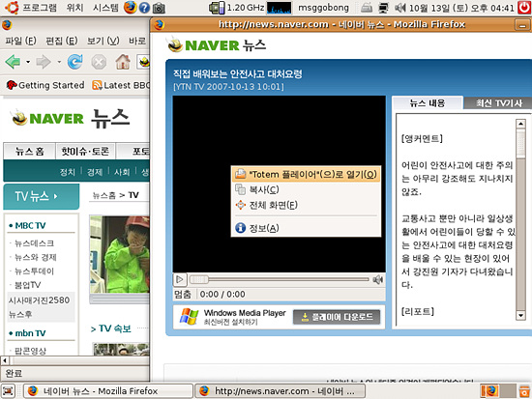Click the show desktop icon in bottom panel
The image size is (532, 399).
click(8, 391)
